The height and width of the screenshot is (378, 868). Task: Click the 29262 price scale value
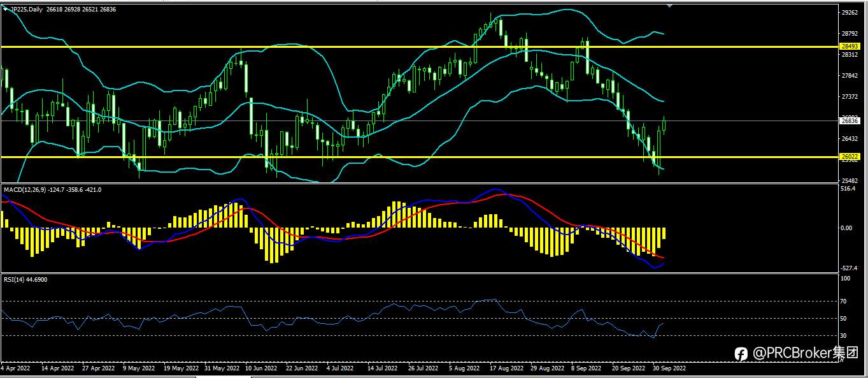click(x=850, y=12)
